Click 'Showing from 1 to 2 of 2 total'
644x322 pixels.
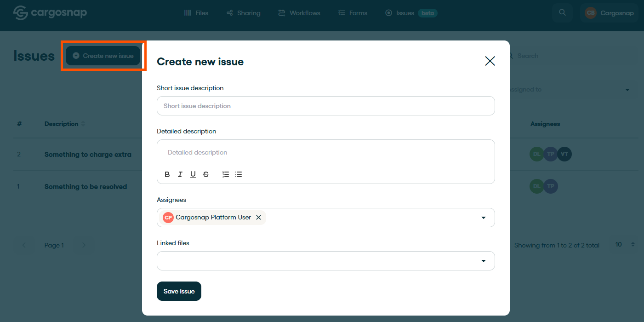557,245
